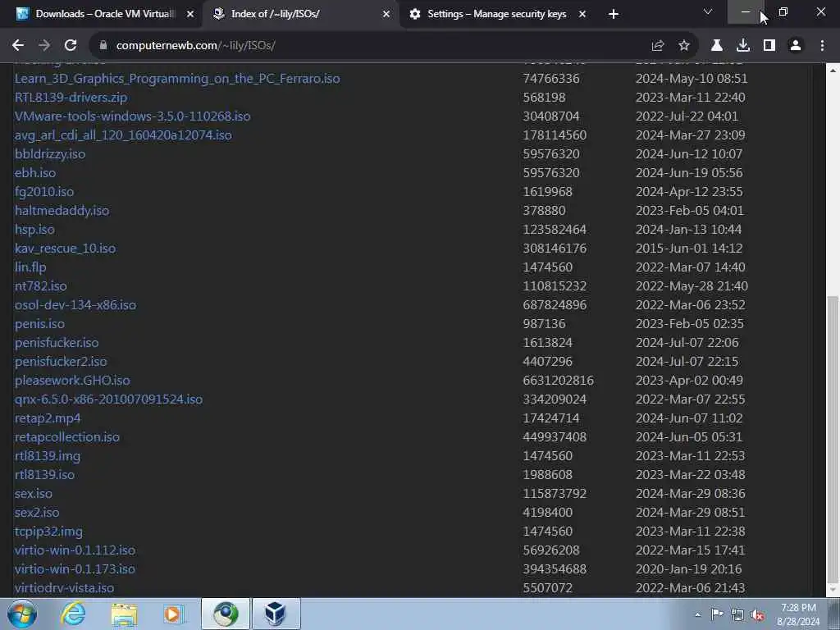This screenshot has width=840, height=630.
Task: Download Learn_3D_Graphics_Programming_on_the_PC_Ferraro.iso
Action: coord(177,79)
